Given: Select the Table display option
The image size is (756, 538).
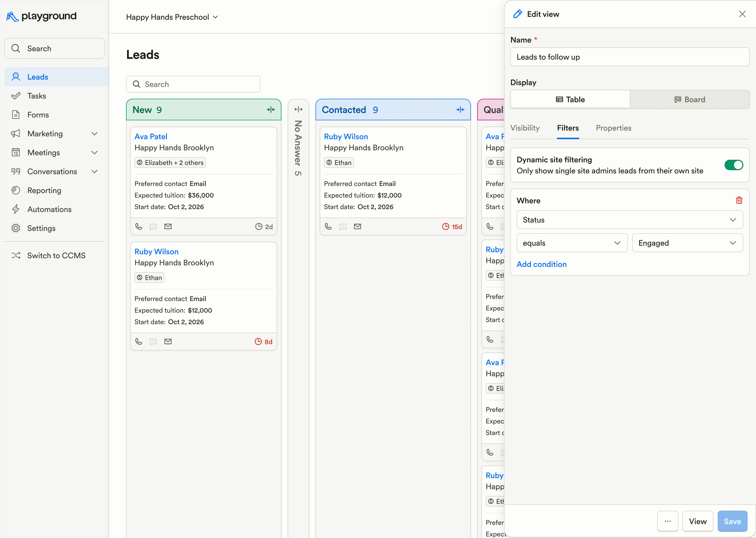Looking at the screenshot, I should (x=570, y=99).
